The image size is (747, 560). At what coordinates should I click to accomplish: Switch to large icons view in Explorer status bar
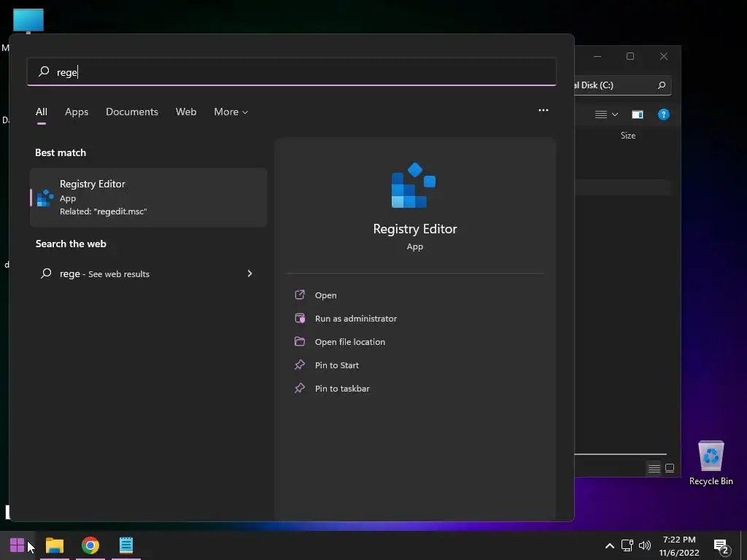coord(670,468)
